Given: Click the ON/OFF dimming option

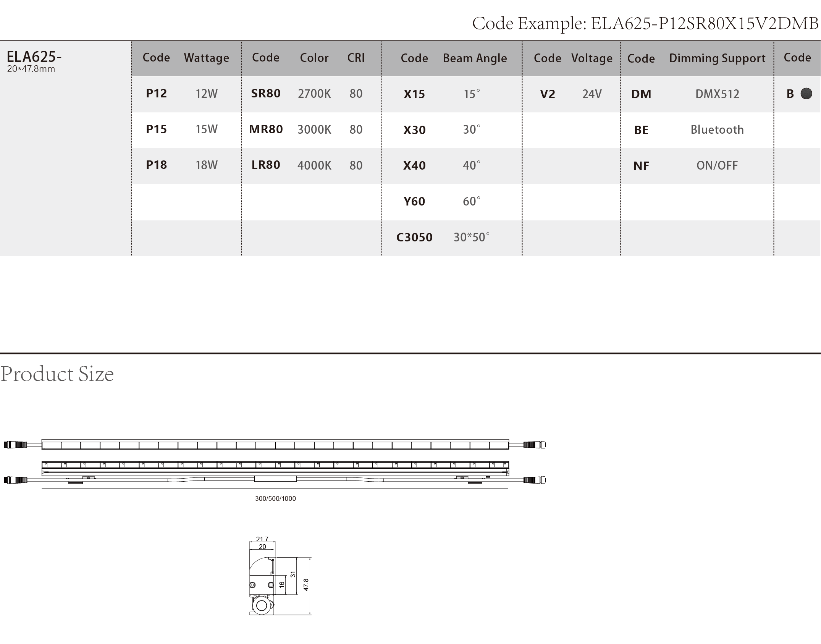Looking at the screenshot, I should pyautogui.click(x=717, y=165).
